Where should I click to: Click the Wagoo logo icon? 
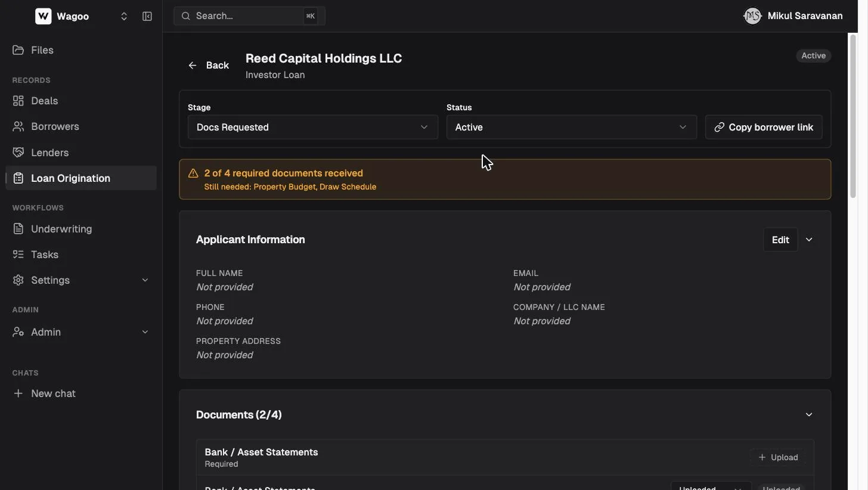43,16
